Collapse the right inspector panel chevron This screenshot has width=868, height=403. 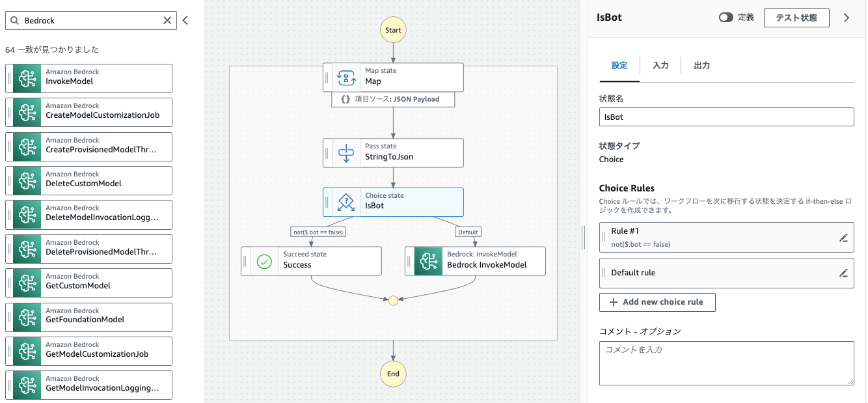point(847,18)
